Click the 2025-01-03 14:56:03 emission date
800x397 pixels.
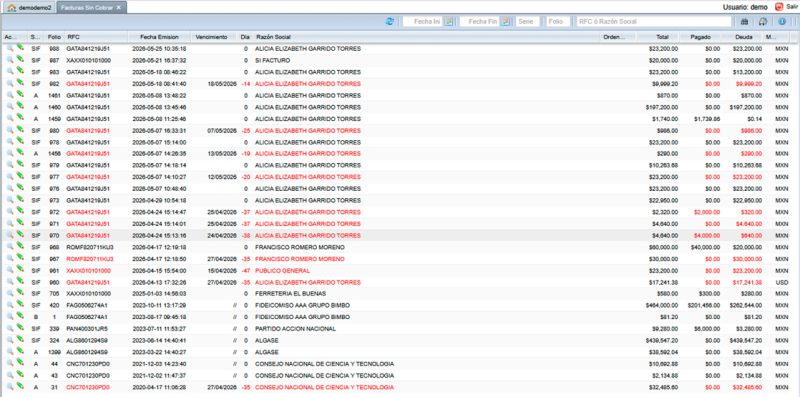click(159, 294)
